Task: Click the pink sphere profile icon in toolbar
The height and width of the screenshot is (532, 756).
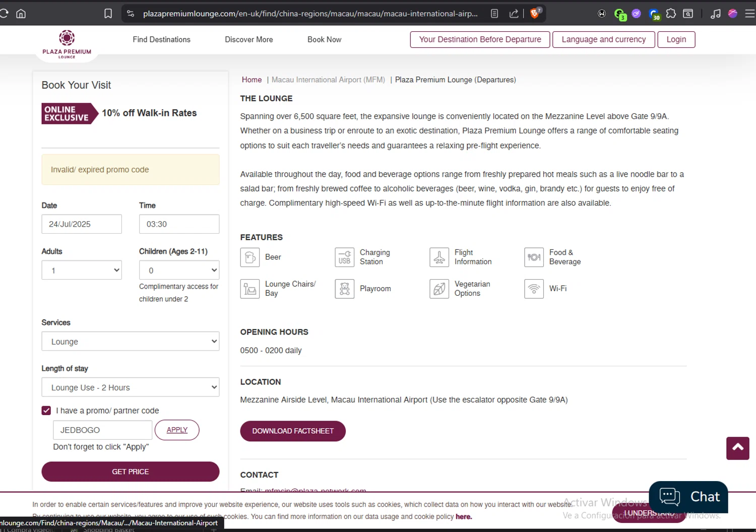Action: [x=733, y=14]
